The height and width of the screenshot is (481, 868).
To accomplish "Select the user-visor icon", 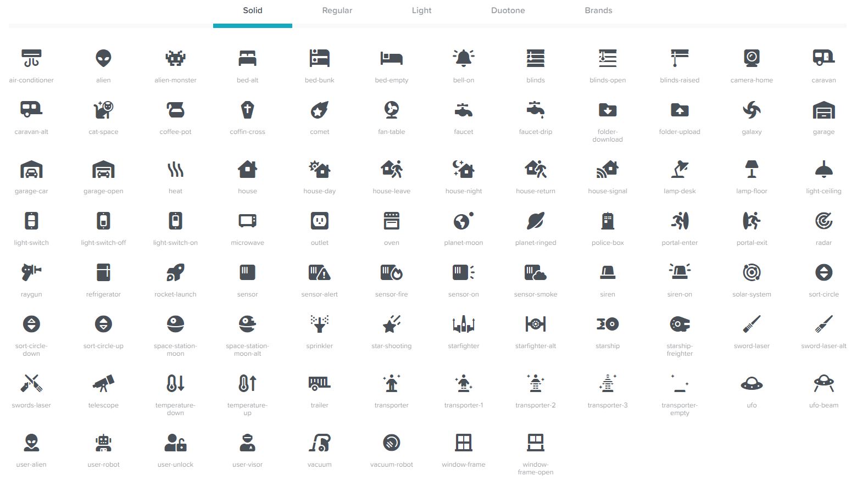I will click(x=248, y=443).
